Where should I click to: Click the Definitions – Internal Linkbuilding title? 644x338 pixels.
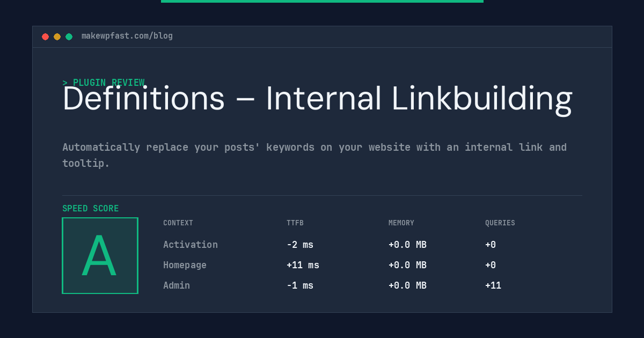(x=317, y=99)
